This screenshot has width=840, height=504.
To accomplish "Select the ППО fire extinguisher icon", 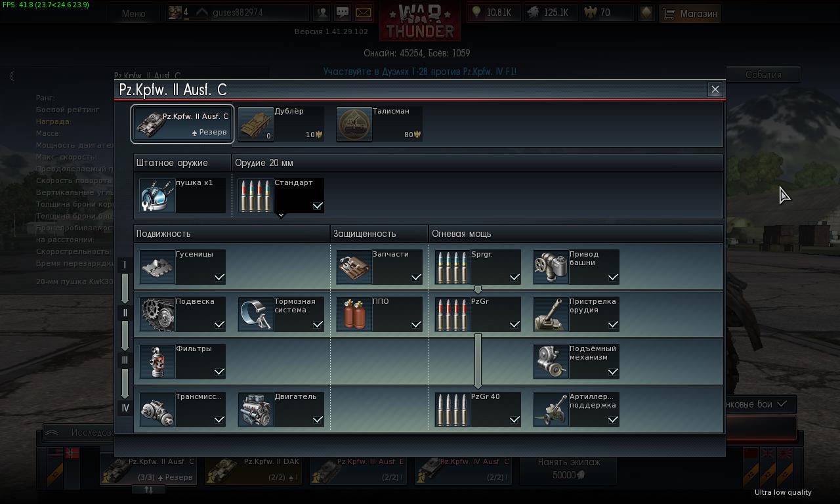I will tap(354, 314).
